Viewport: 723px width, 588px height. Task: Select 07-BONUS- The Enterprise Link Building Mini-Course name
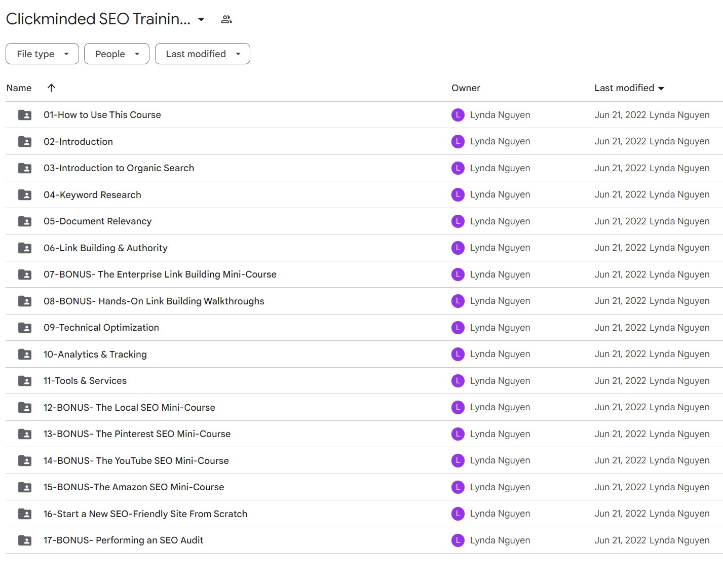tap(160, 275)
